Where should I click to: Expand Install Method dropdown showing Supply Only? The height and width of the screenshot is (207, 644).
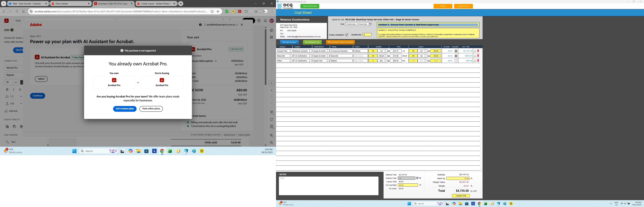328,61
